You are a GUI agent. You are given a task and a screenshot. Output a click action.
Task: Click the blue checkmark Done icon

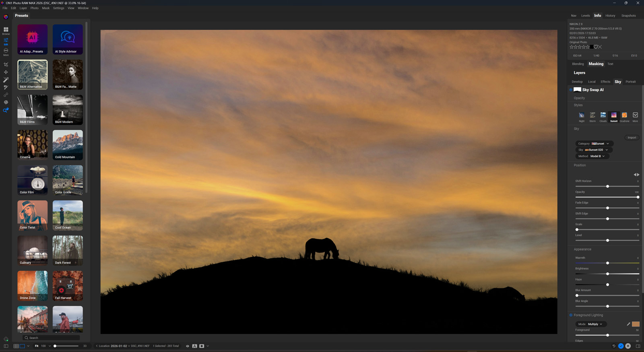(x=621, y=346)
